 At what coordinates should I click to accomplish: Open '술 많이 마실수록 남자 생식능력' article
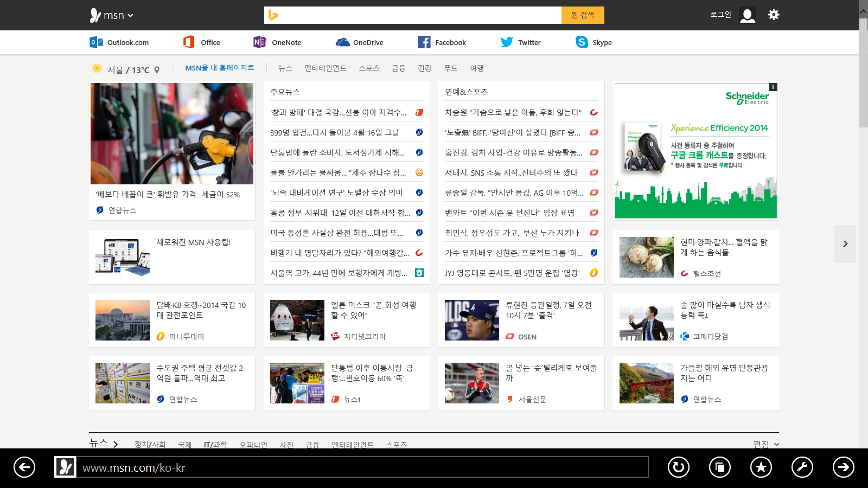click(x=725, y=310)
